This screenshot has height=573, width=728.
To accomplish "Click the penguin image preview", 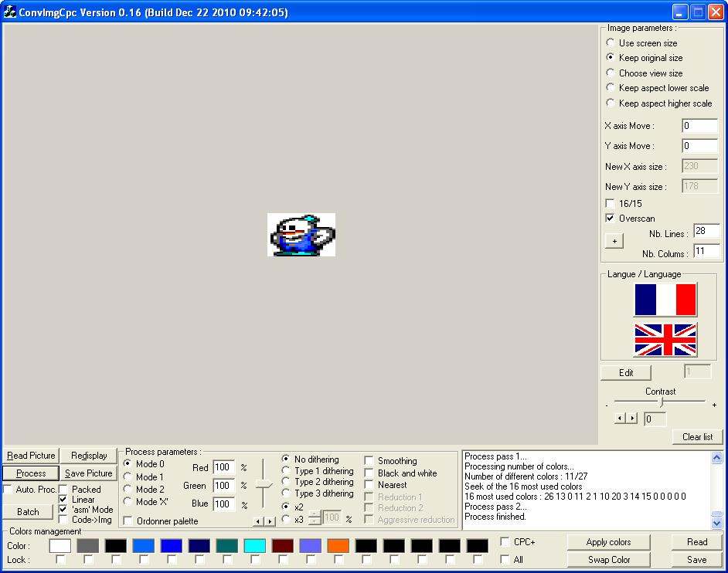I will [301, 235].
